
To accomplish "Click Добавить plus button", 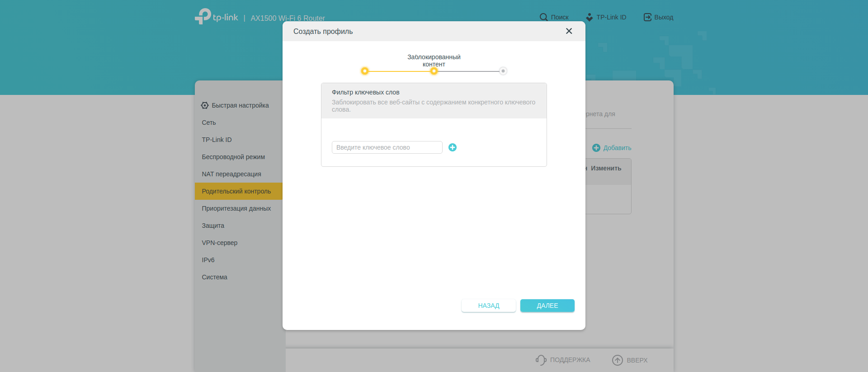I will [x=596, y=148].
